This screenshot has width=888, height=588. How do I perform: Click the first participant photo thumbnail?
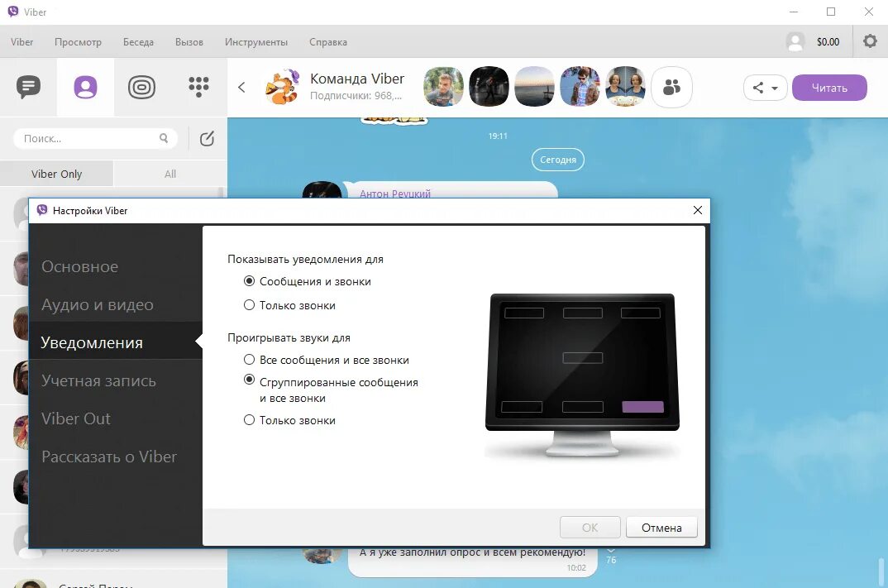443,87
